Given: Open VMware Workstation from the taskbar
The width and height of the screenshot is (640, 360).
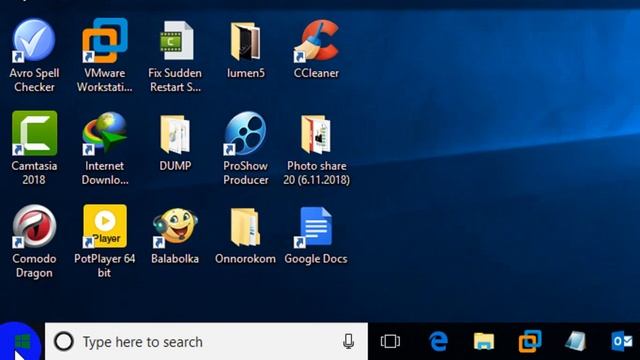Looking at the screenshot, I should click(530, 341).
